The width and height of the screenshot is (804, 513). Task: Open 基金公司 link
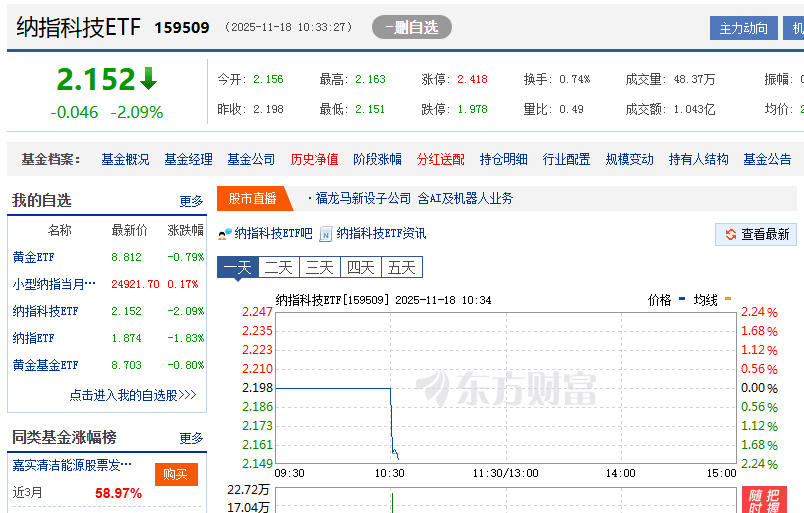251,160
